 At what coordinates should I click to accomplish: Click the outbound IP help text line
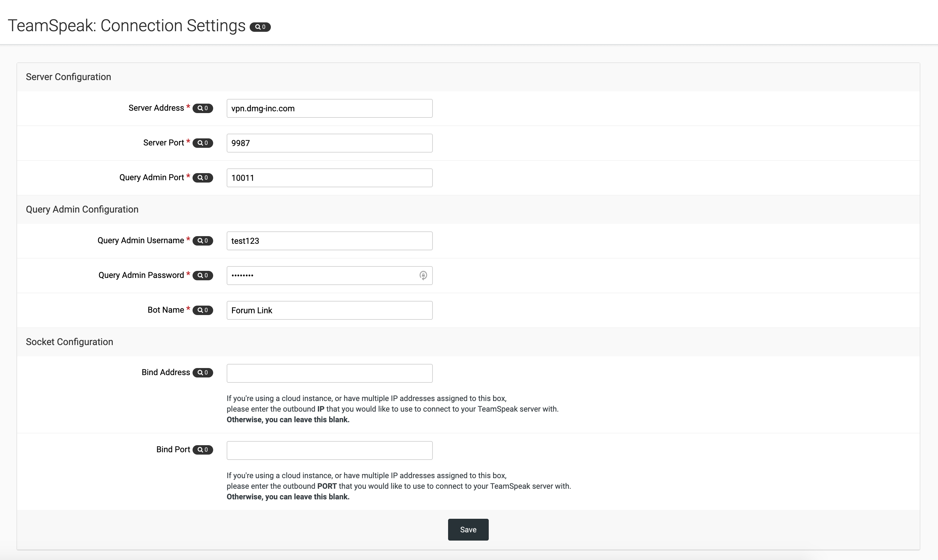point(392,409)
